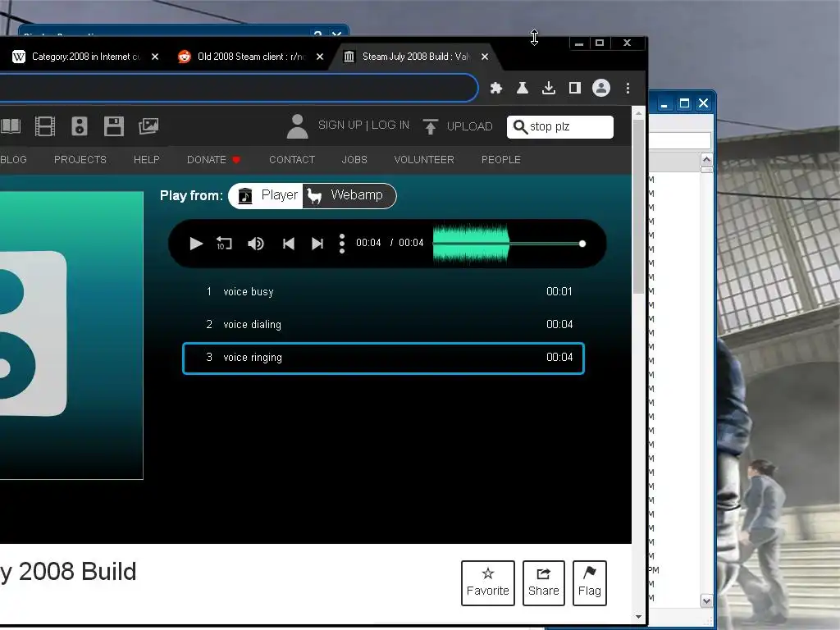Open the Images picture icon

tap(148, 126)
